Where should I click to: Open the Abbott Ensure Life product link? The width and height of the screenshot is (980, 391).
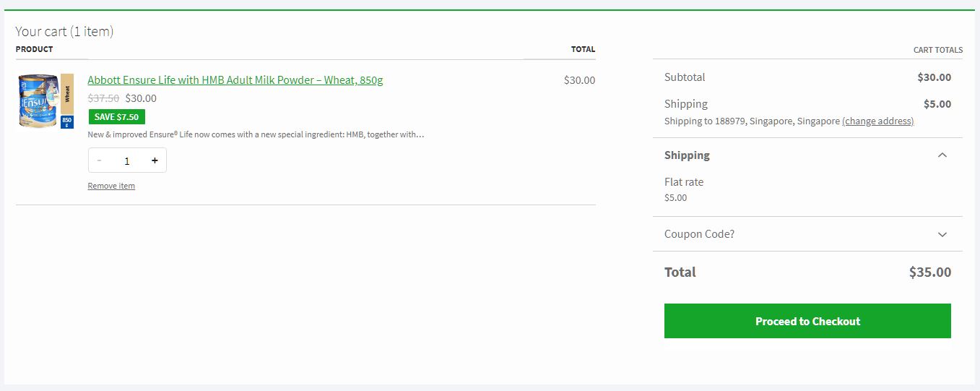pos(235,80)
